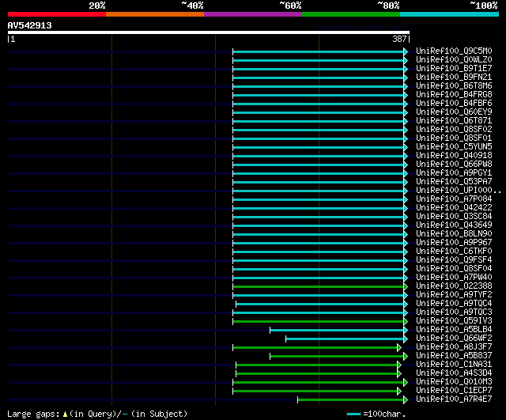
Task: Click the UniRef100_A5BLB4 cyan alignment bar
Action: click(337, 331)
